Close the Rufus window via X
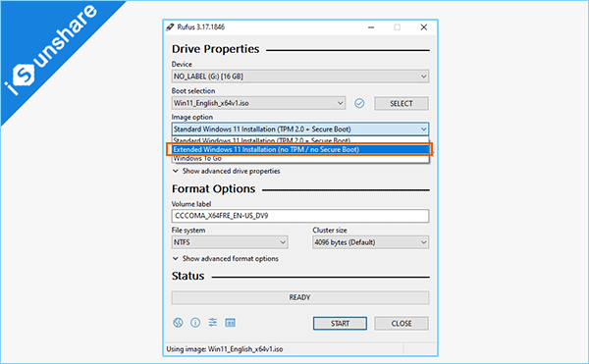Viewport: 589px width, 364px height. point(424,27)
